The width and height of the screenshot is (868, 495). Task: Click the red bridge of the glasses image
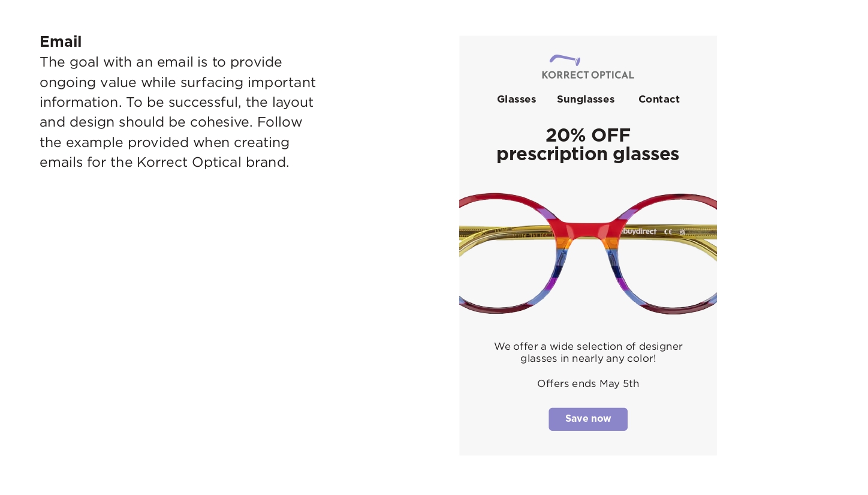pyautogui.click(x=588, y=228)
